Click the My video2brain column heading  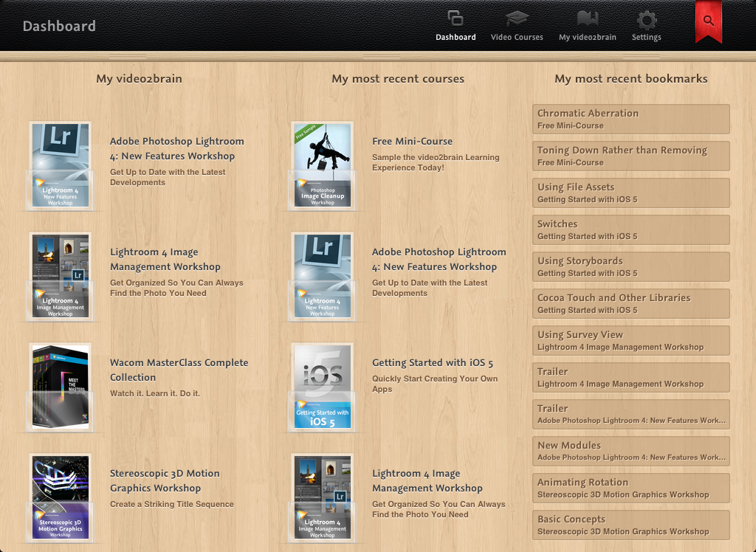[x=139, y=78]
